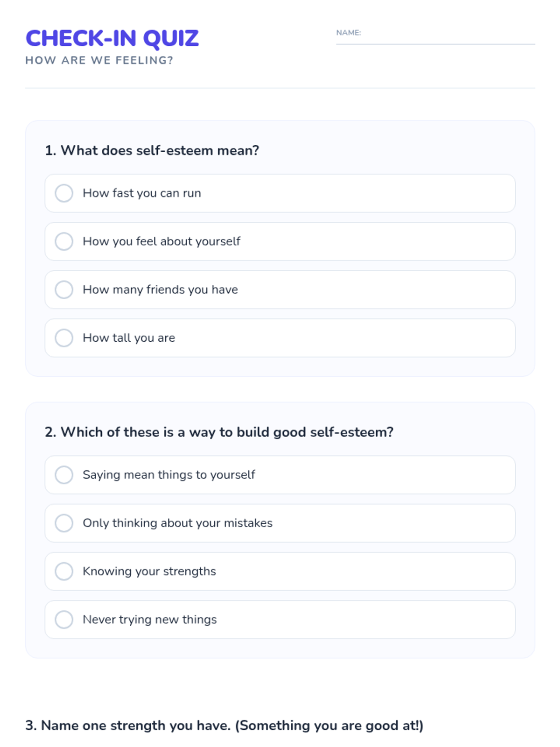Mark the 'Never trying new things' radio button
This screenshot has width=560, height=747.
[64, 620]
